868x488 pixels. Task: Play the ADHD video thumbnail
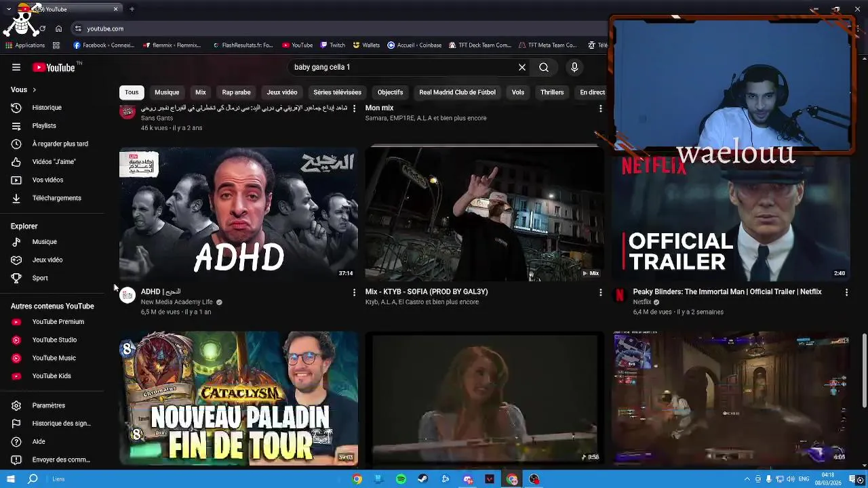(x=239, y=213)
